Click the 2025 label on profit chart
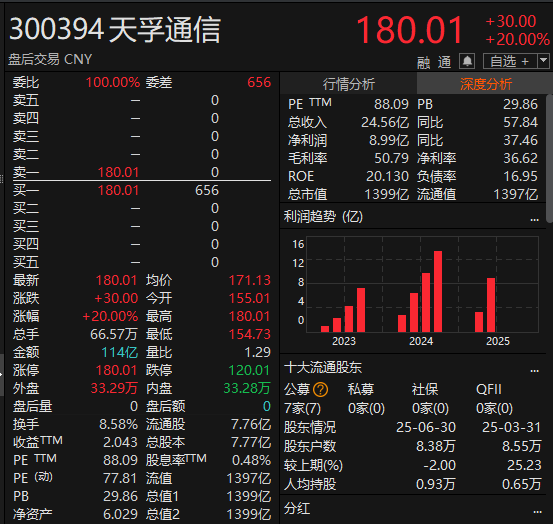Image resolution: width=553 pixels, height=524 pixels. pyautogui.click(x=498, y=341)
